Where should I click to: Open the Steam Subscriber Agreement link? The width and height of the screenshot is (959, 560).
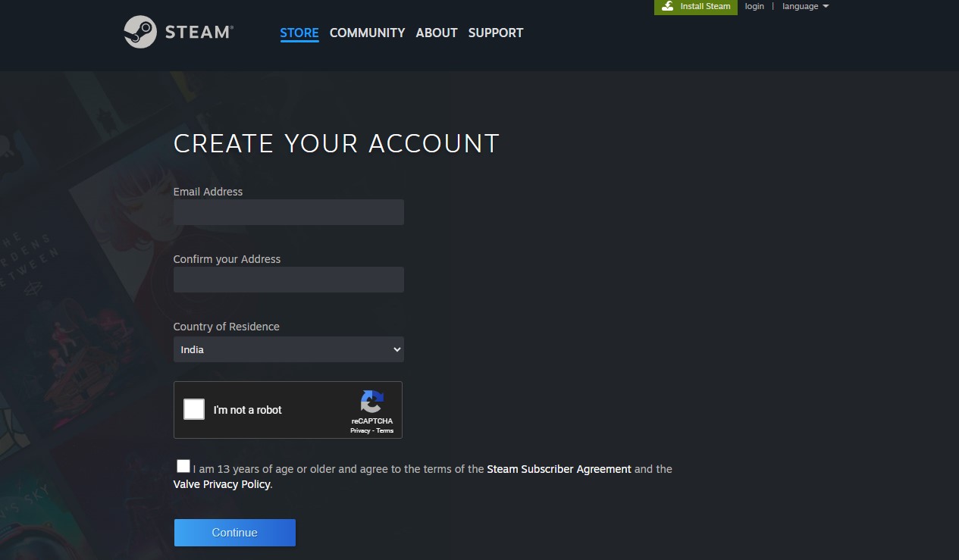coord(559,469)
